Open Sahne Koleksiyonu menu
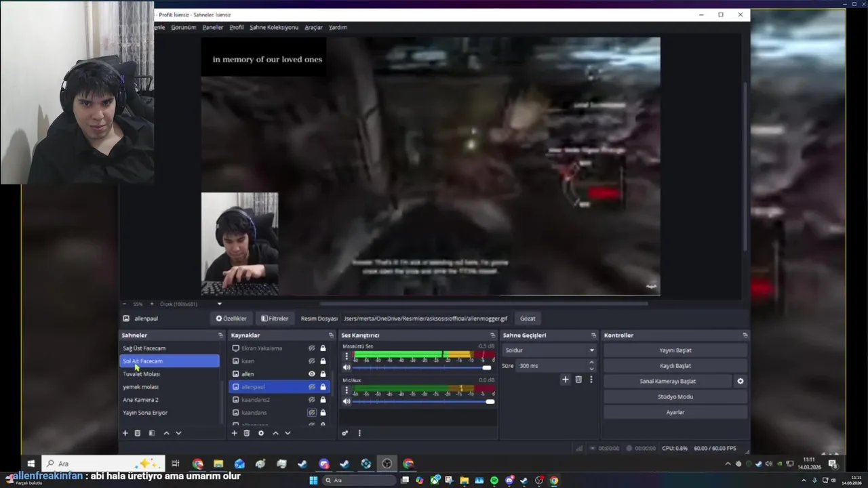Viewport: 868px width, 488px height. (274, 27)
